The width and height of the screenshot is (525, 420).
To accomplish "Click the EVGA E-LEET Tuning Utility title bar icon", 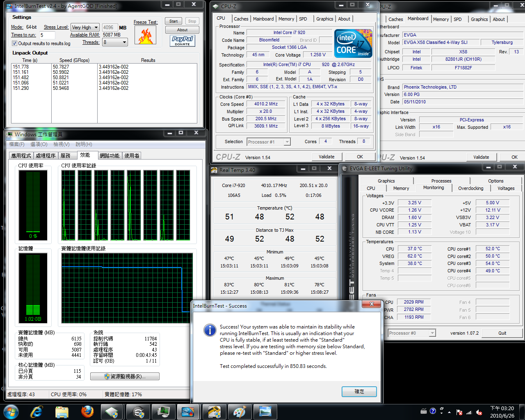I will point(345,169).
